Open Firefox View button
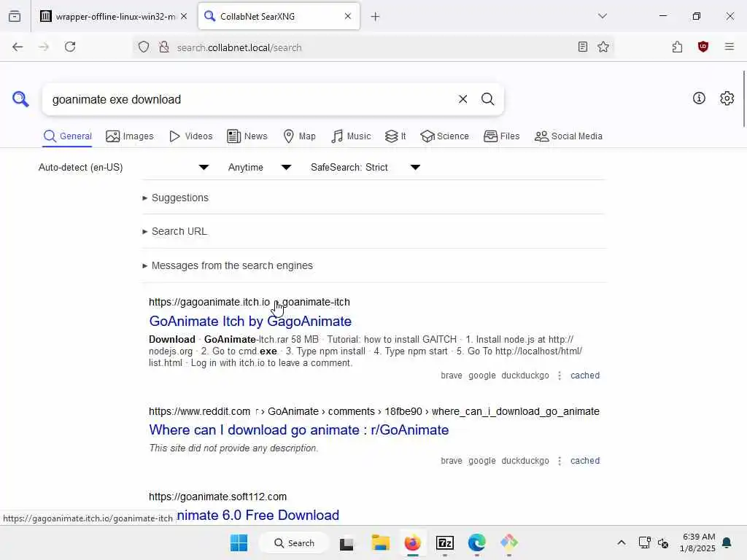 15,16
